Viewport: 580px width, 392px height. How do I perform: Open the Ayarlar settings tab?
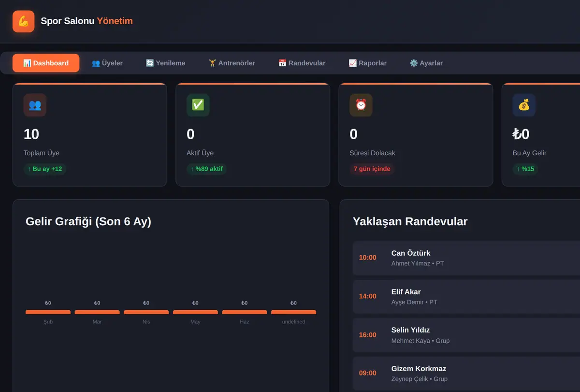point(426,63)
